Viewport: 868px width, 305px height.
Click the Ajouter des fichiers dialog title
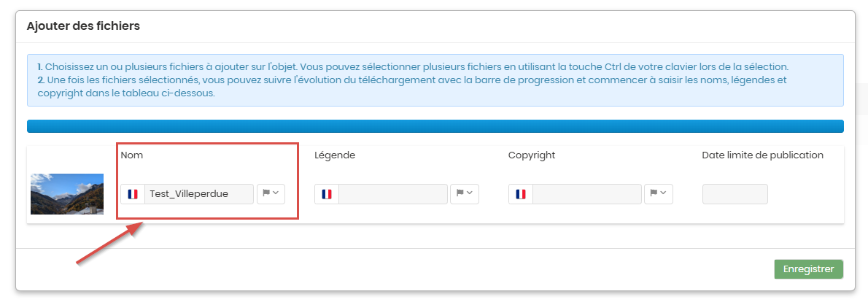click(x=83, y=26)
